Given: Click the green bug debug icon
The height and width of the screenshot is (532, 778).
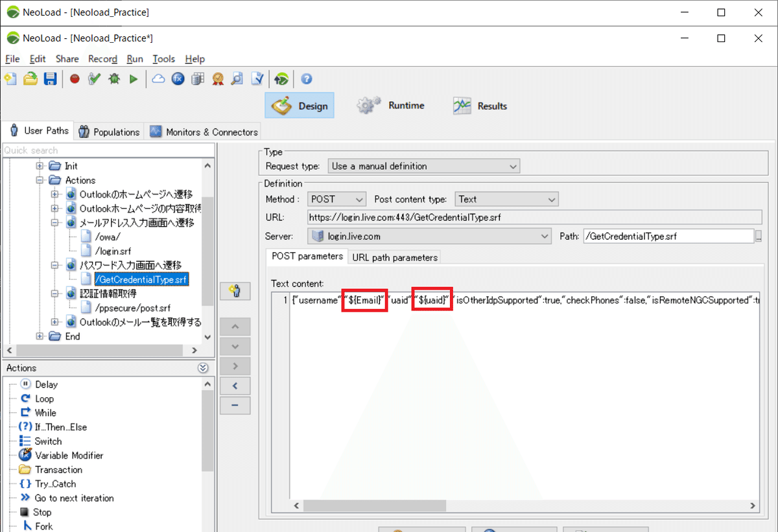Looking at the screenshot, I should click(114, 79).
